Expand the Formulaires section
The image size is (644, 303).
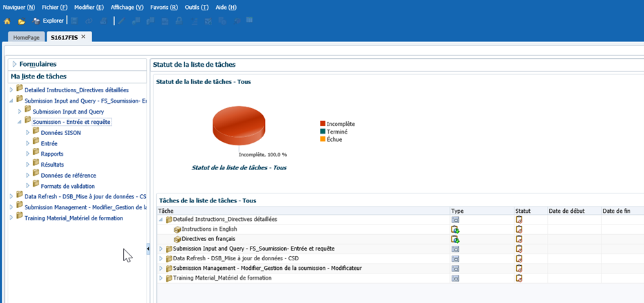pyautogui.click(x=14, y=64)
